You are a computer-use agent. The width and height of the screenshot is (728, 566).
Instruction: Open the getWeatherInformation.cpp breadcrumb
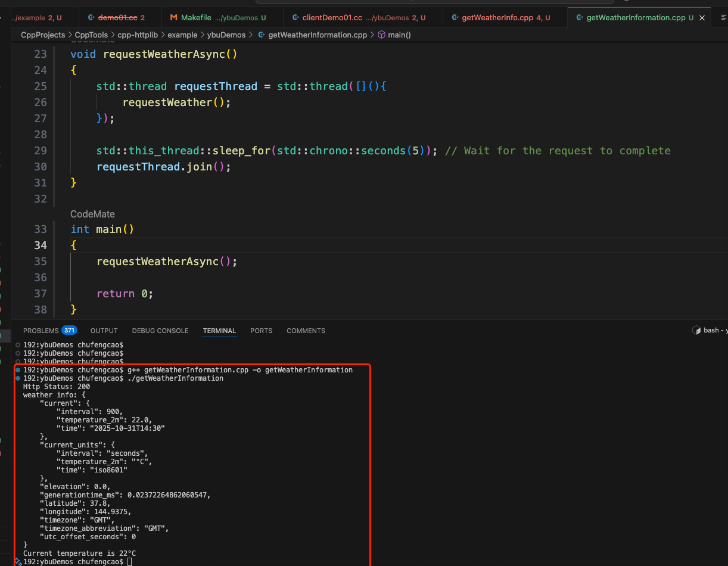(318, 35)
